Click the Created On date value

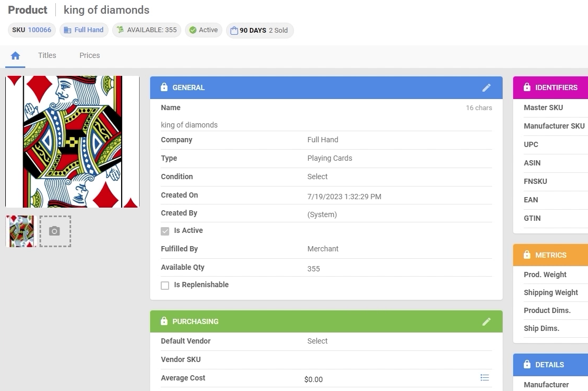tap(344, 197)
